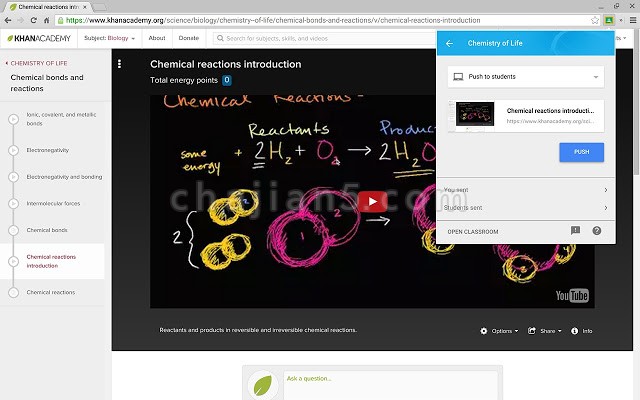This screenshot has width=640, height=400.
Task: Expand the Students sent row
Action: (x=526, y=208)
